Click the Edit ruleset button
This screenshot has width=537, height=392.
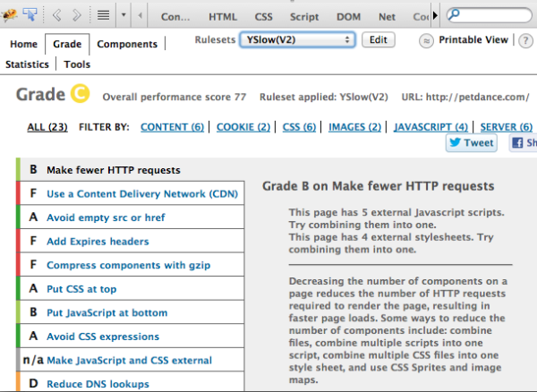coord(378,39)
